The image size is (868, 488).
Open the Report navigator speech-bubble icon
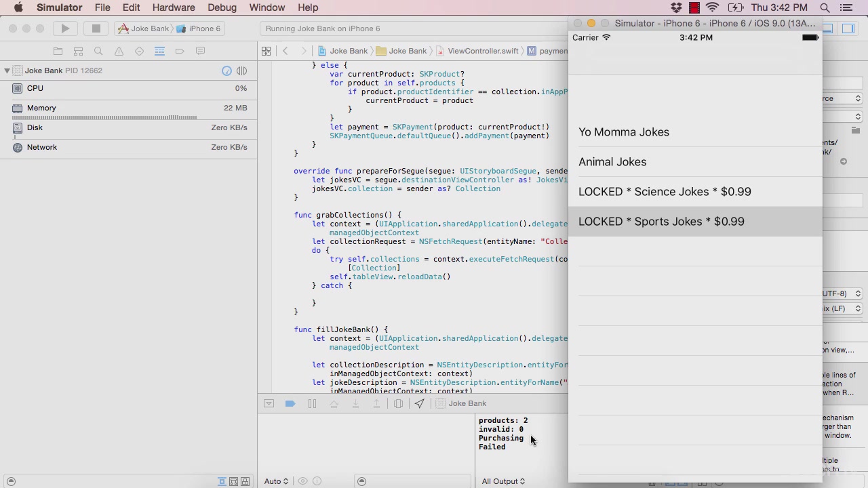pos(200,51)
